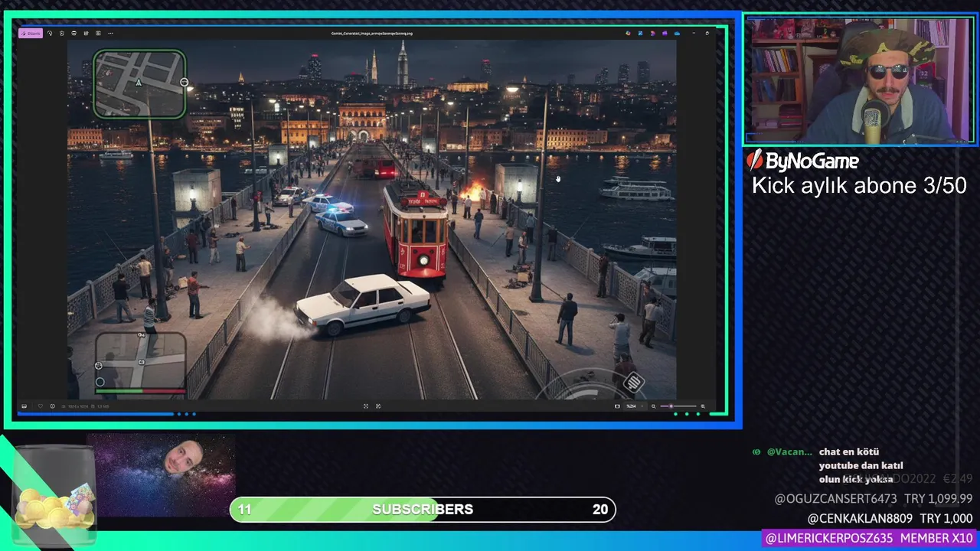
Task: Delete the image with the trash icon
Action: (62, 34)
